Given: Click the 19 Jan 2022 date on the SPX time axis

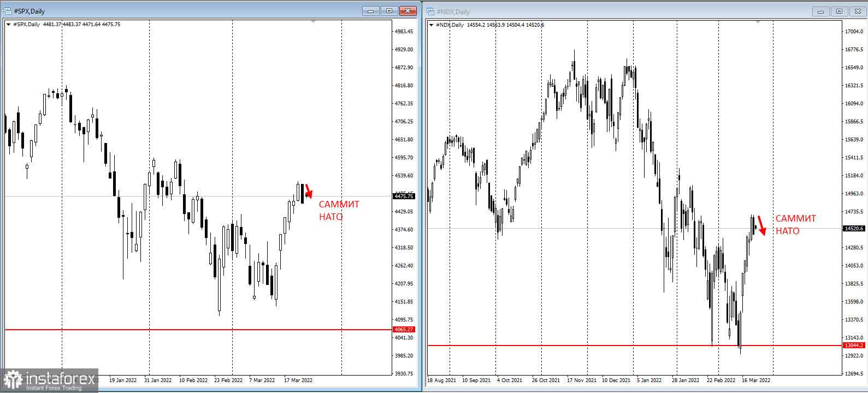Looking at the screenshot, I should coord(123,380).
